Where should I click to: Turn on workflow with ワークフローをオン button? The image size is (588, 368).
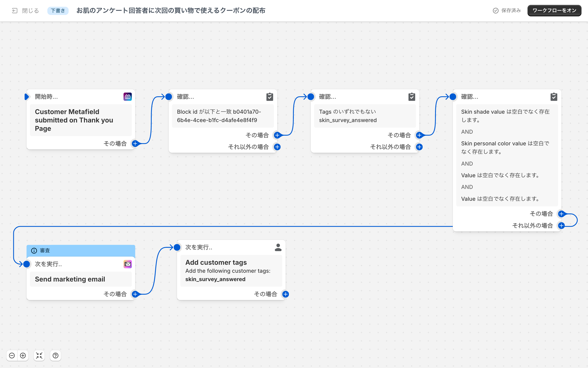tap(554, 10)
